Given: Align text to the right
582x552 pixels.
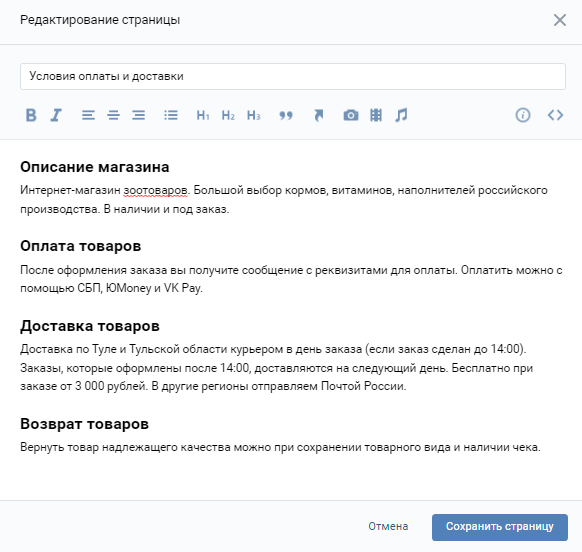Looking at the screenshot, I should [138, 115].
